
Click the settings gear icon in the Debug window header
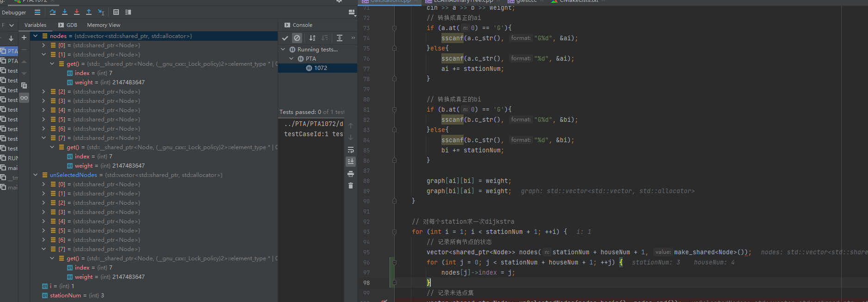click(x=339, y=1)
